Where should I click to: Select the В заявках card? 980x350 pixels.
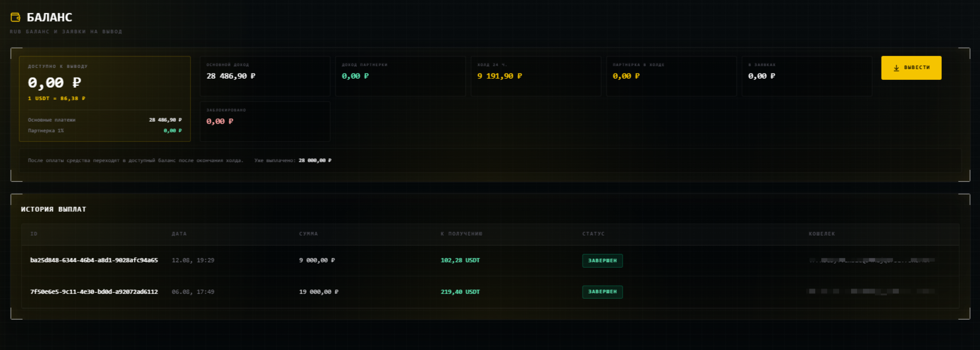[x=807, y=76]
